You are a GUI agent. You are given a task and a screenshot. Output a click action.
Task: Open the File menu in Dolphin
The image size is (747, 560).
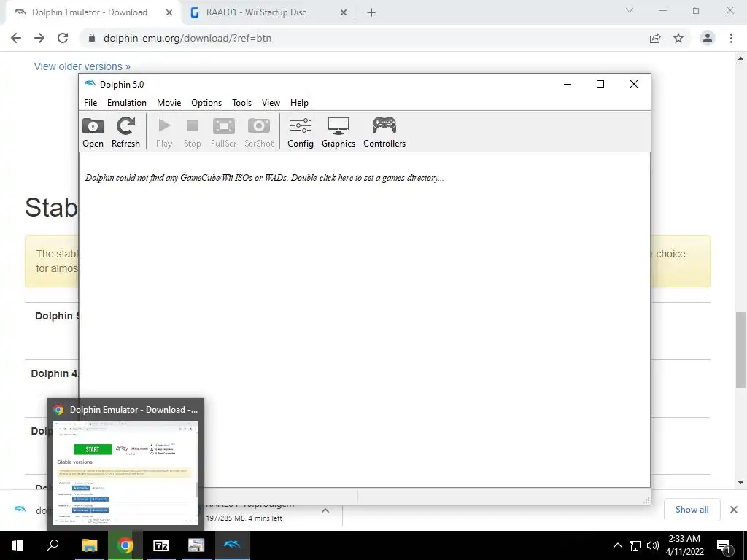[90, 102]
